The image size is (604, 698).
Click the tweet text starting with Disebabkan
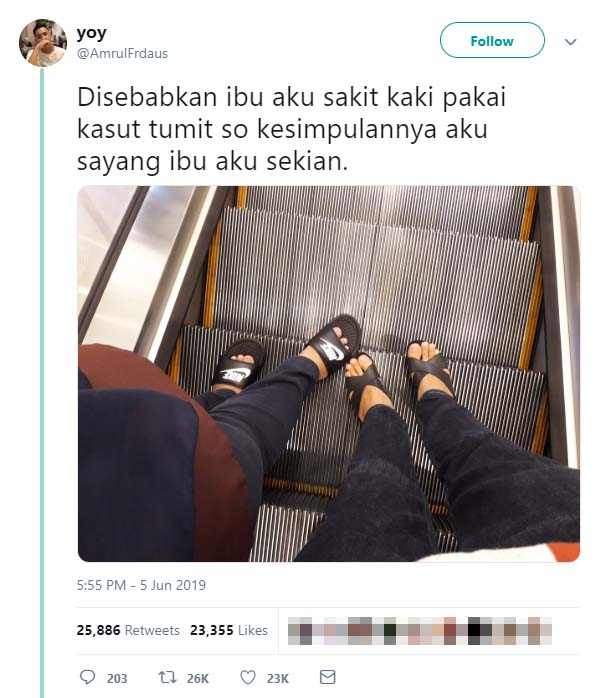point(292,129)
